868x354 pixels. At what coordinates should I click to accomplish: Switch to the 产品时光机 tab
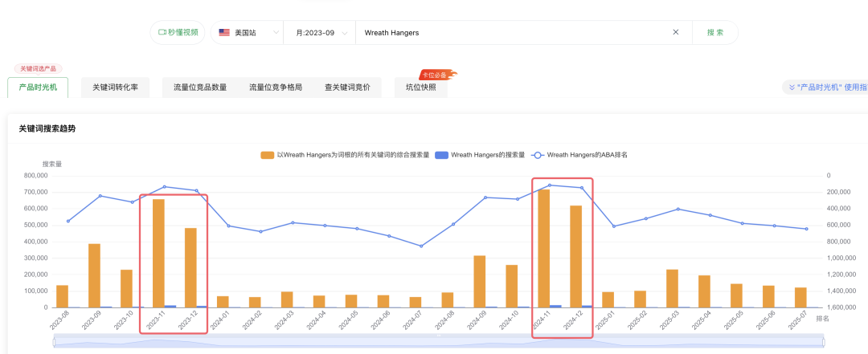click(x=39, y=87)
